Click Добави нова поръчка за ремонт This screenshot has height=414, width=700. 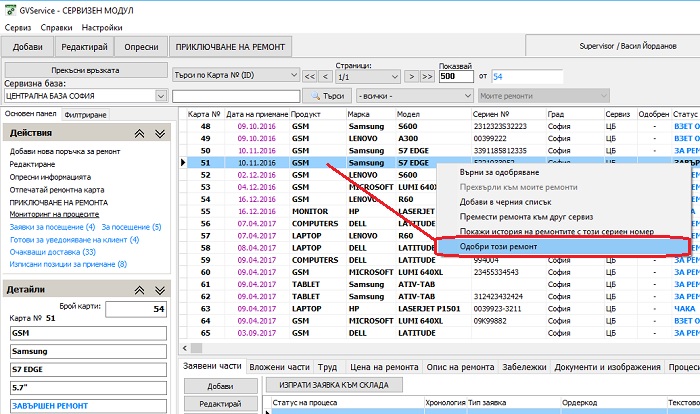65,151
